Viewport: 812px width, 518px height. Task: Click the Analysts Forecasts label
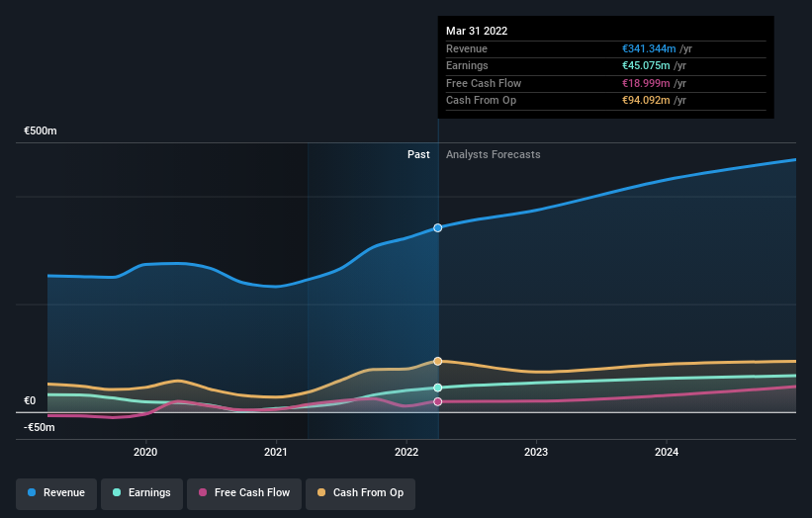coord(493,155)
